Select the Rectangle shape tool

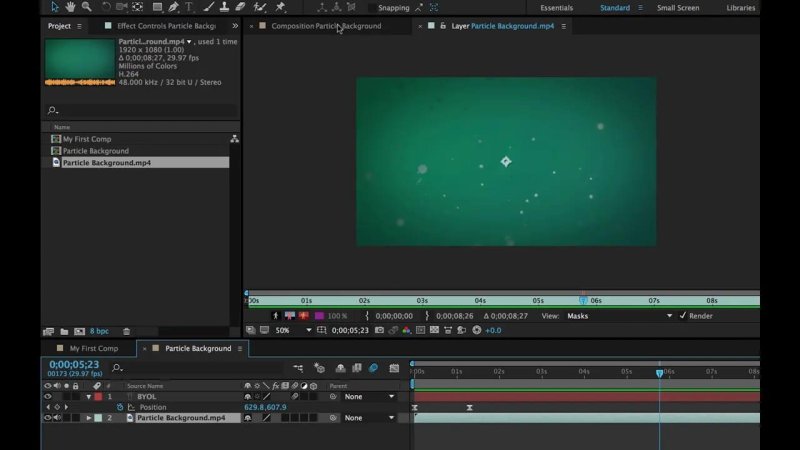[x=157, y=7]
